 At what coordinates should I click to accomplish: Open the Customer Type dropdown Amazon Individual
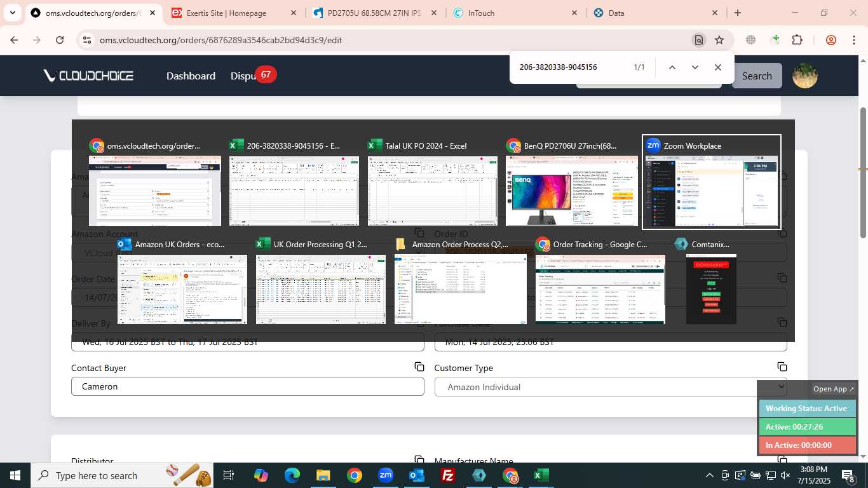(611, 386)
